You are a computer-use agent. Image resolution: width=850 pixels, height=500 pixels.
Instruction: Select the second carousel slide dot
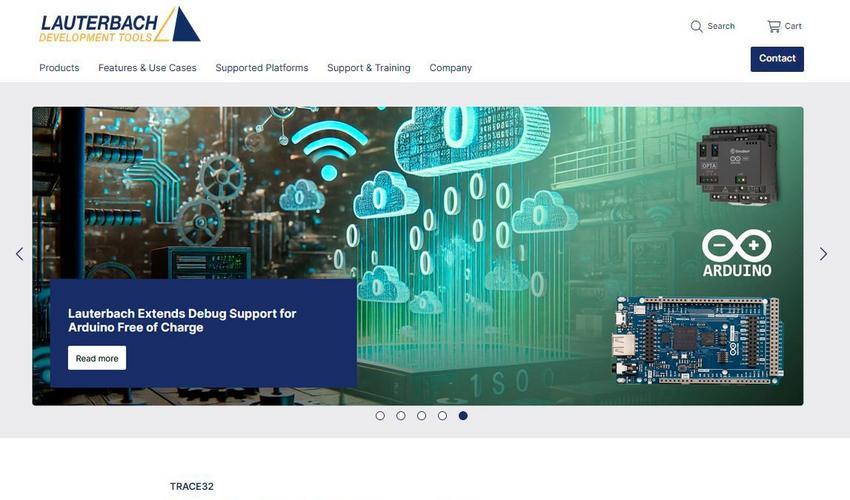(401, 415)
